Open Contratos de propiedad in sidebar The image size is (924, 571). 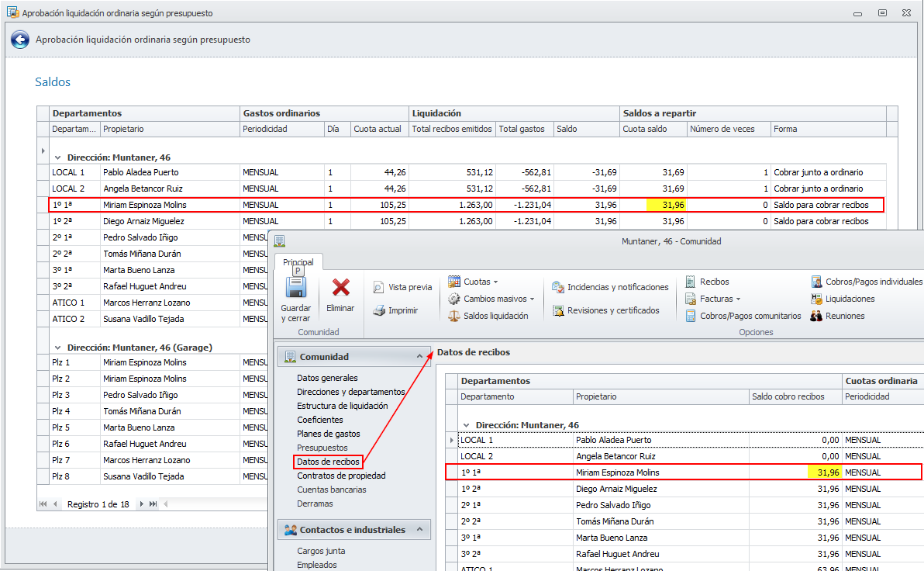point(341,476)
